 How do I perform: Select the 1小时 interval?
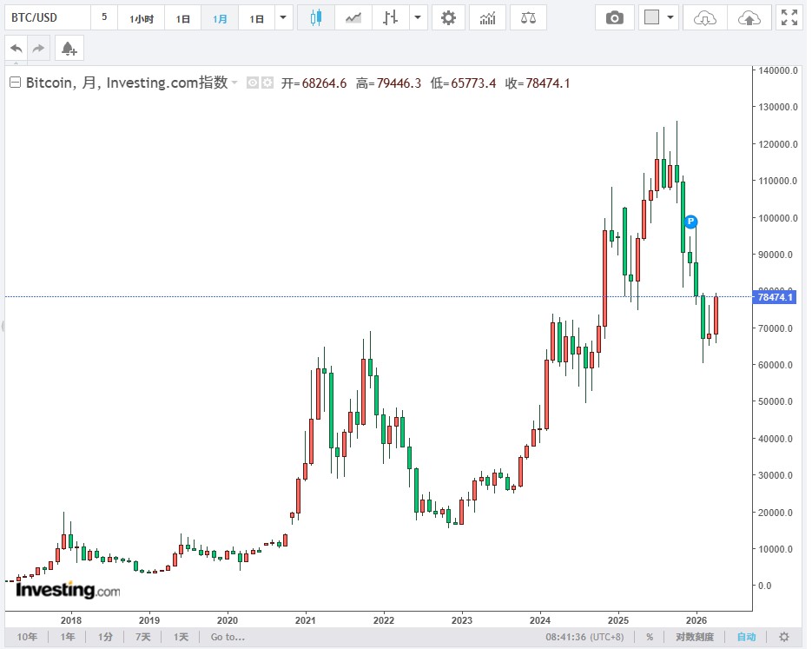pyautogui.click(x=142, y=18)
